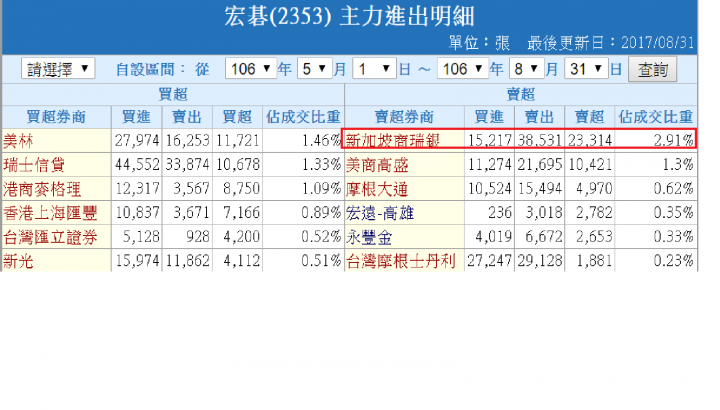This screenshot has width=720, height=410.
Task: Select value 10,678 in 瑞士信貸 row
Action: (x=238, y=164)
